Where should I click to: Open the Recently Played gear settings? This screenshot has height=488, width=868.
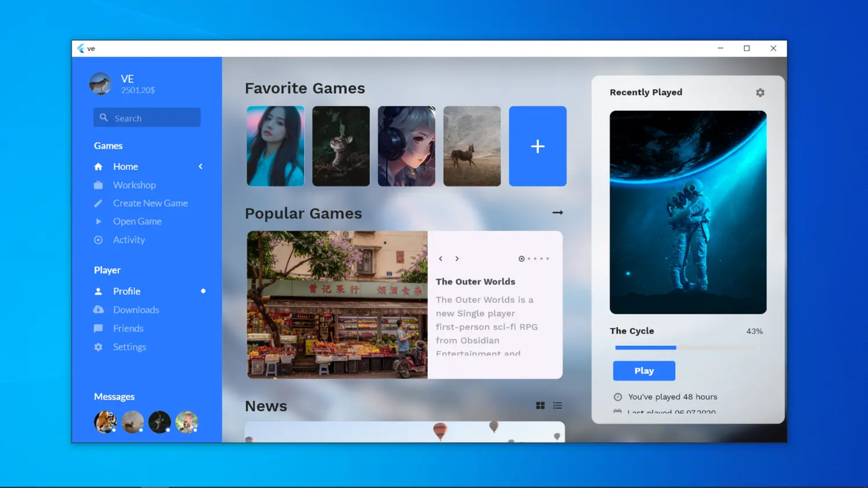pos(760,93)
